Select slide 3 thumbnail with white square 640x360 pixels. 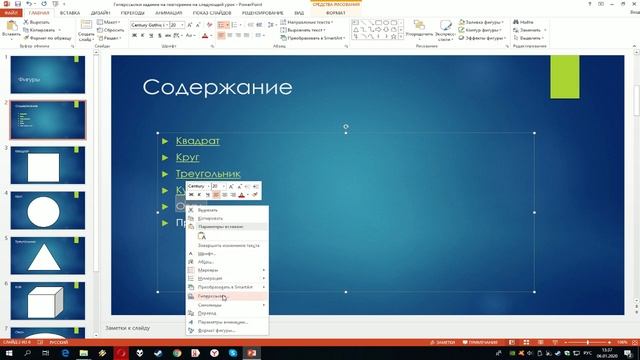click(48, 165)
